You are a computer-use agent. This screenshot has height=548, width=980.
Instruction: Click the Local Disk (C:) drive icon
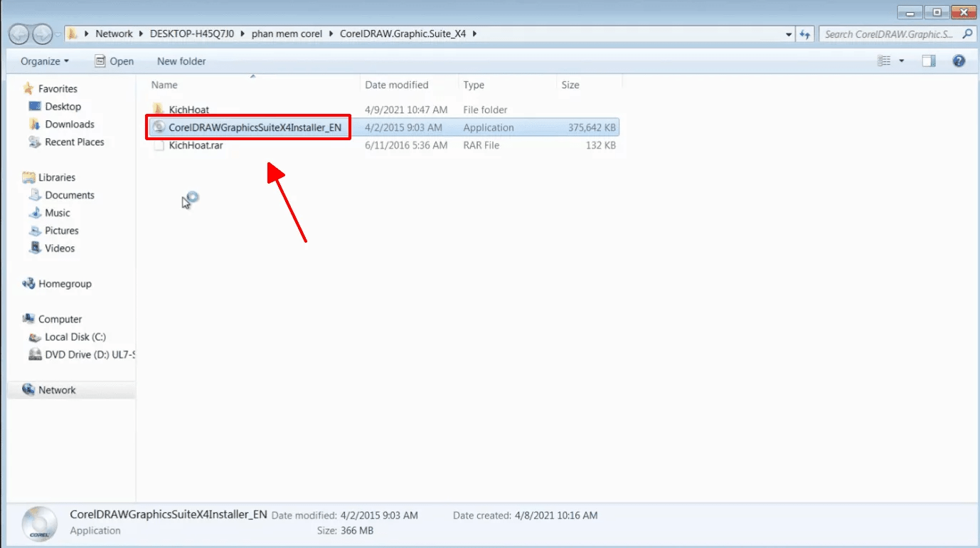[35, 337]
